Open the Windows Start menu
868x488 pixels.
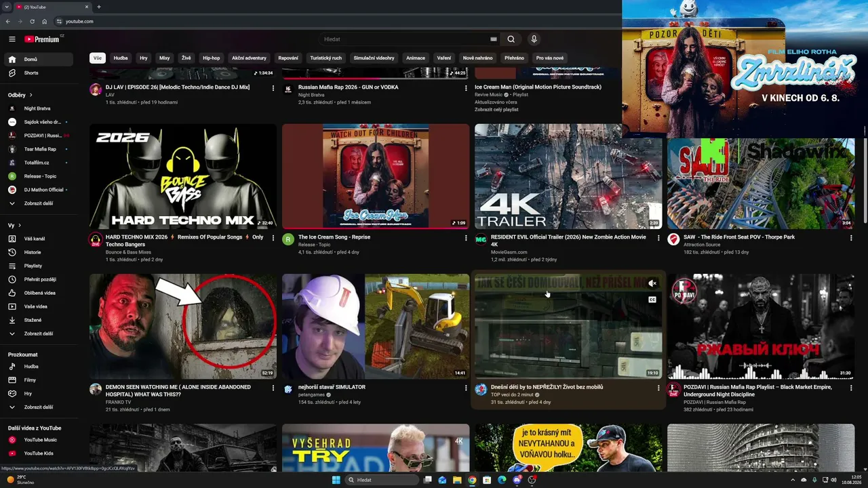[336, 480]
